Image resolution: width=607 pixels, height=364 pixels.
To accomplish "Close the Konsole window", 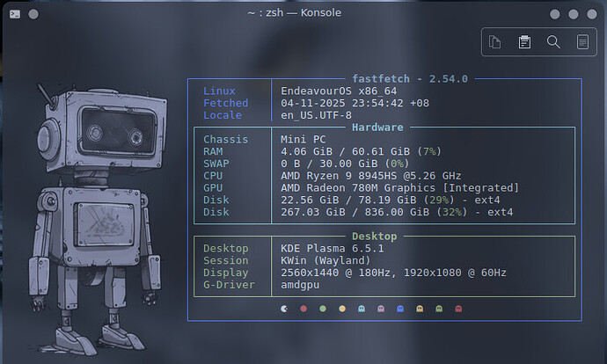I will coord(591,13).
